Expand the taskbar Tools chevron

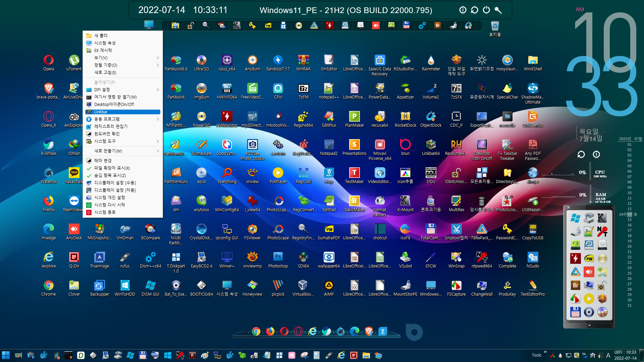tap(545, 352)
